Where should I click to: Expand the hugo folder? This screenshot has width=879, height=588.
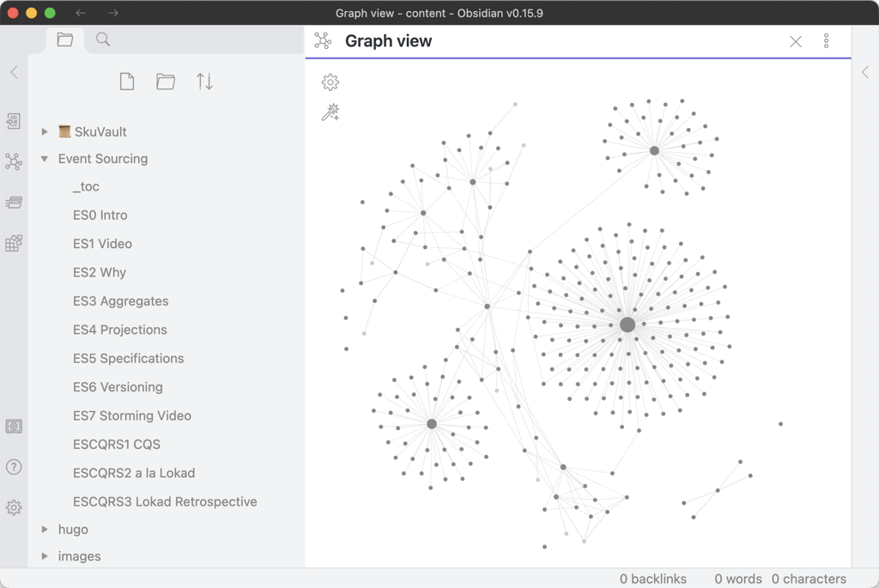tap(45, 530)
